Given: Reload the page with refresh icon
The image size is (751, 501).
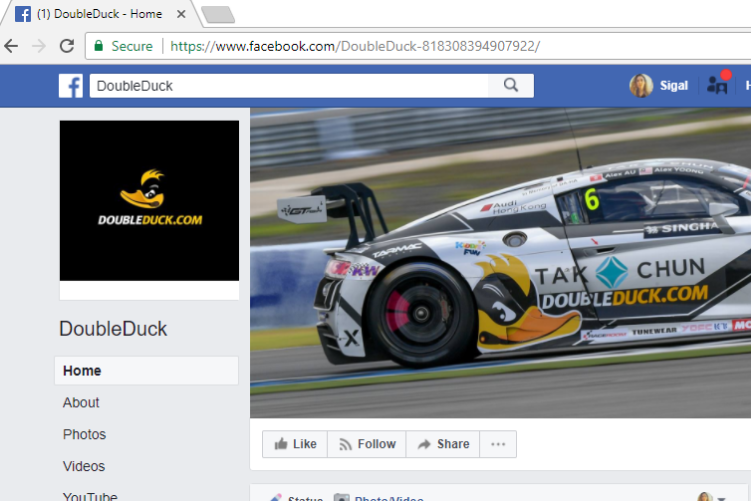Looking at the screenshot, I should 67,46.
